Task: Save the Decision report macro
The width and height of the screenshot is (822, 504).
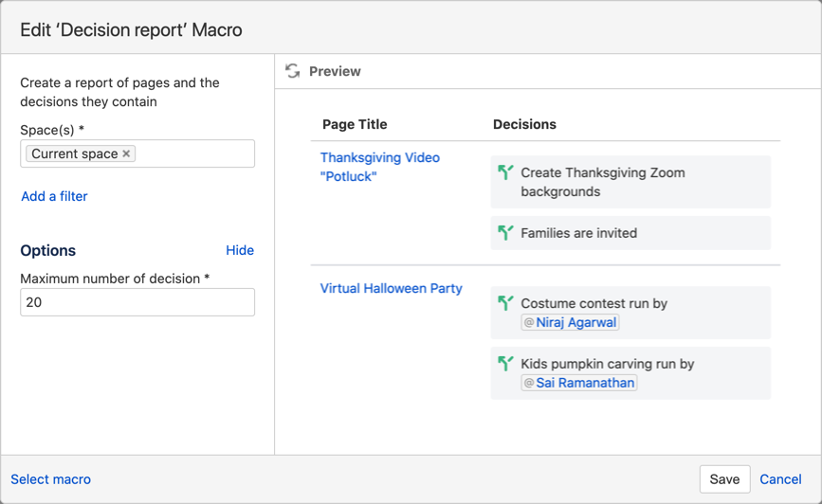Action: (724, 479)
